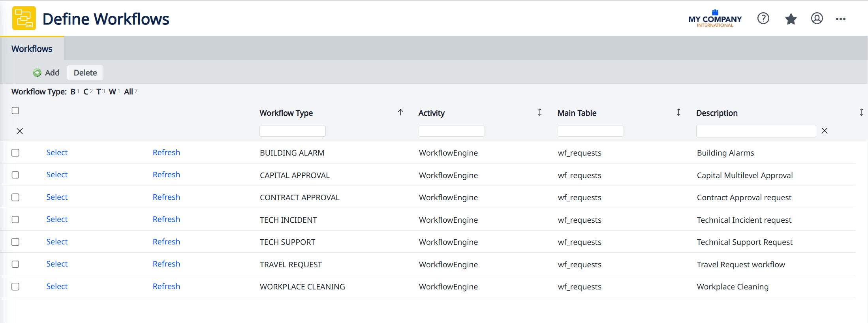Clear filters with the X beside the Description filter
This screenshot has width=868, height=323.
point(824,131)
